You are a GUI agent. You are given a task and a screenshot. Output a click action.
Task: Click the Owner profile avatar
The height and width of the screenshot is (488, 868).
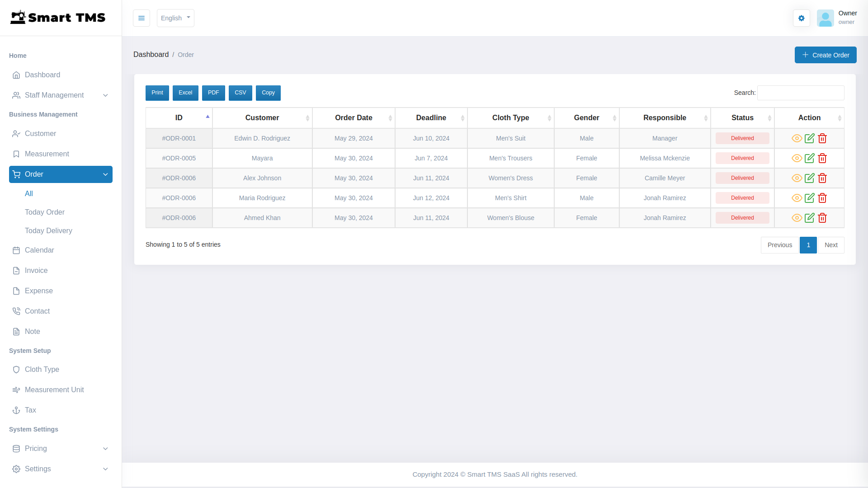click(825, 18)
